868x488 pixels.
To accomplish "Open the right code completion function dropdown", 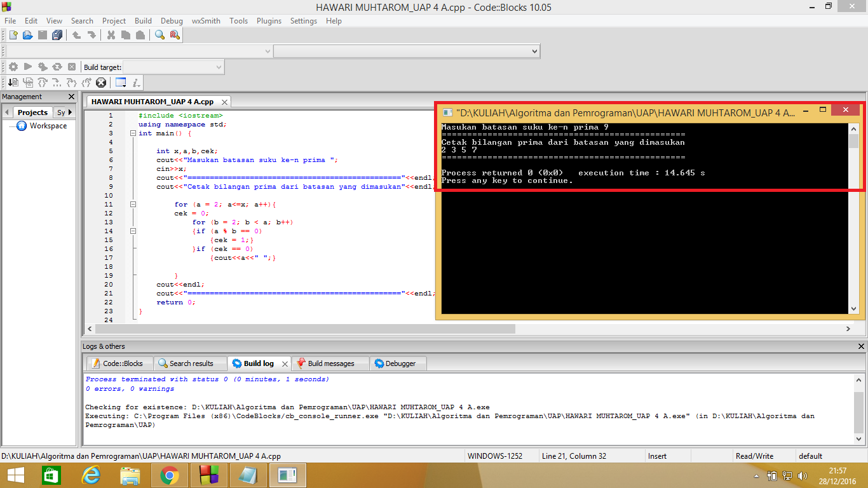I will pyautogui.click(x=407, y=51).
